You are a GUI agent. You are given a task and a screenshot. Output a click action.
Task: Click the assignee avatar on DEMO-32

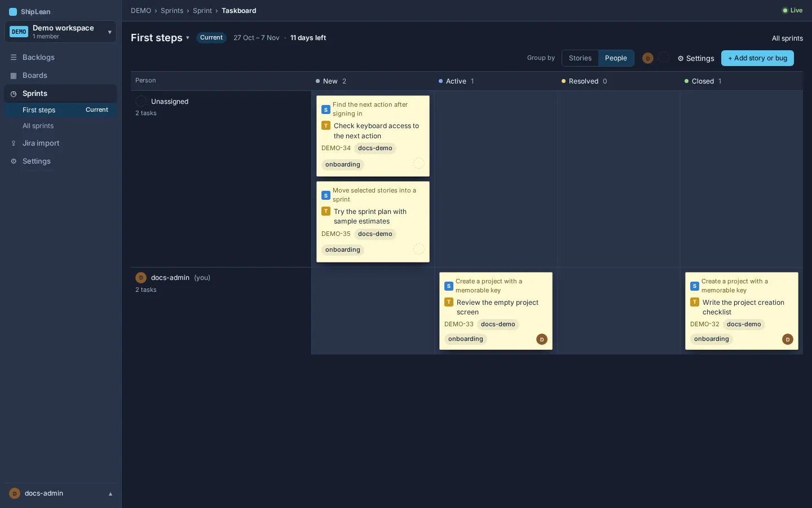(788, 339)
